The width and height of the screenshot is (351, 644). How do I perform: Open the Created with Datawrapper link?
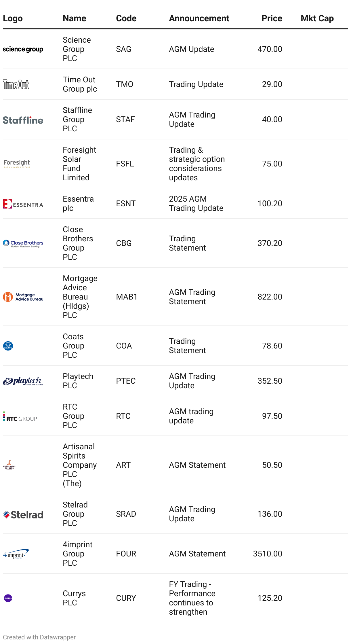[39, 637]
